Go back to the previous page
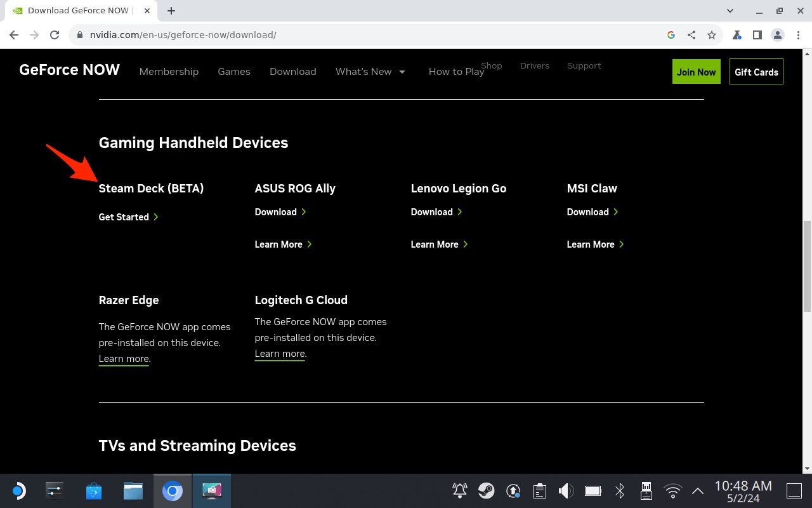 pyautogui.click(x=14, y=35)
